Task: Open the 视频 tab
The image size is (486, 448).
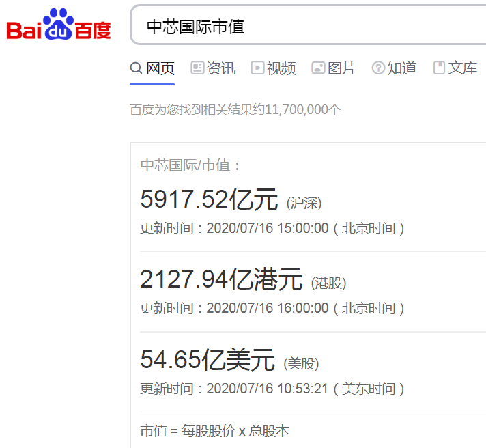Action: [x=273, y=68]
